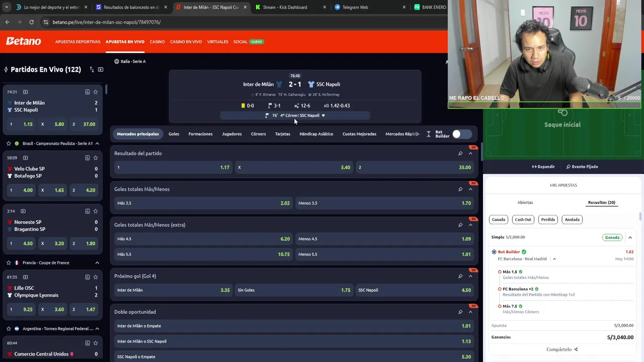Favorite the Brasil Campeonato Paulista league star
The width and height of the screenshot is (644, 362).
pyautogui.click(x=9, y=143)
